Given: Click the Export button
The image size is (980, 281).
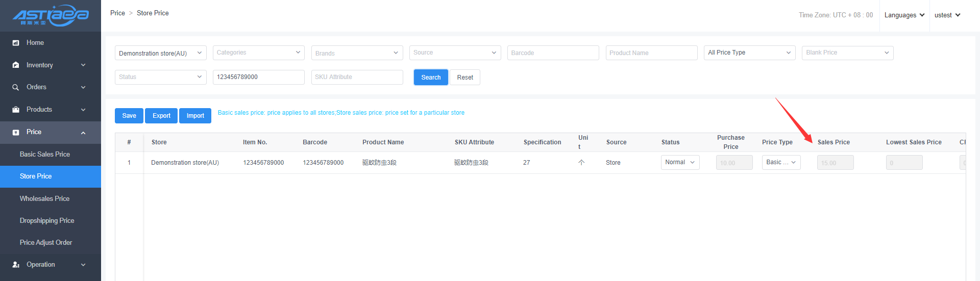Looking at the screenshot, I should tap(161, 116).
